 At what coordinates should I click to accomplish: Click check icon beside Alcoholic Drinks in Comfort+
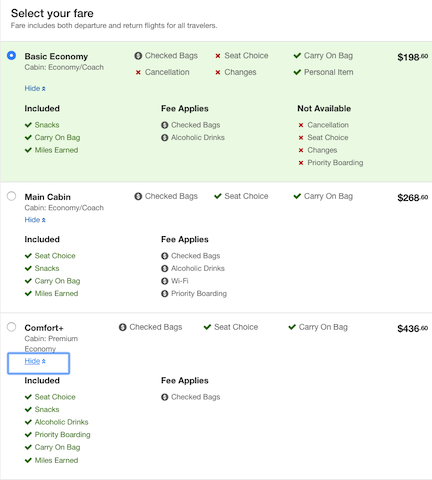pyautogui.click(x=28, y=422)
